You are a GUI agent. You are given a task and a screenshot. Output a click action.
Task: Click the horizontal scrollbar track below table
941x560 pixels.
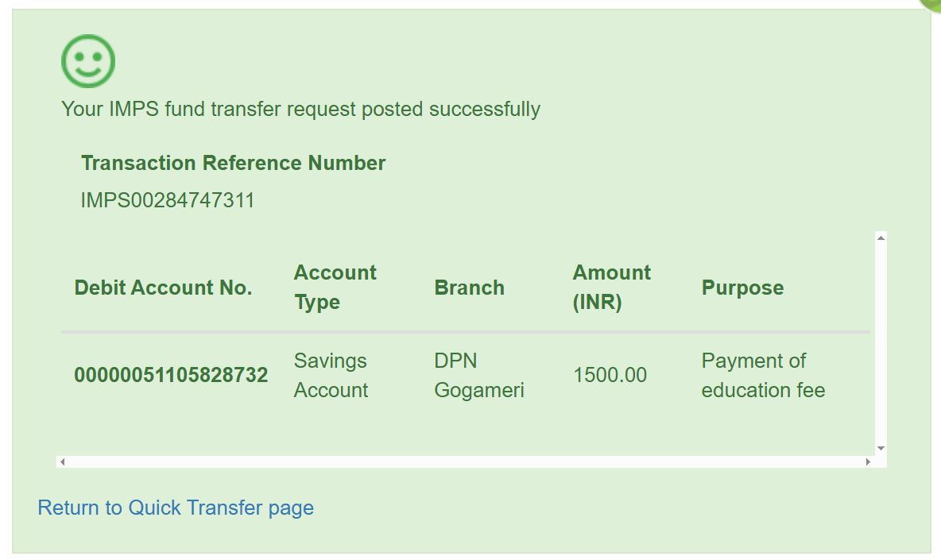[465, 462]
